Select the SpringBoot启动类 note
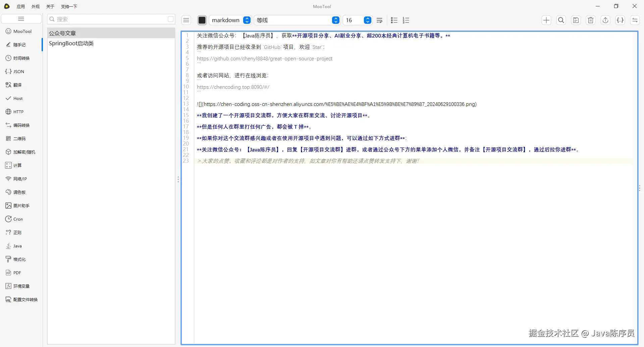This screenshot has height=347, width=644. click(111, 43)
